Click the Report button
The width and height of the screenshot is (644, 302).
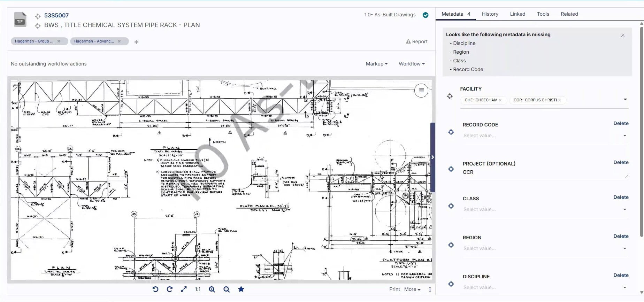pyautogui.click(x=416, y=41)
